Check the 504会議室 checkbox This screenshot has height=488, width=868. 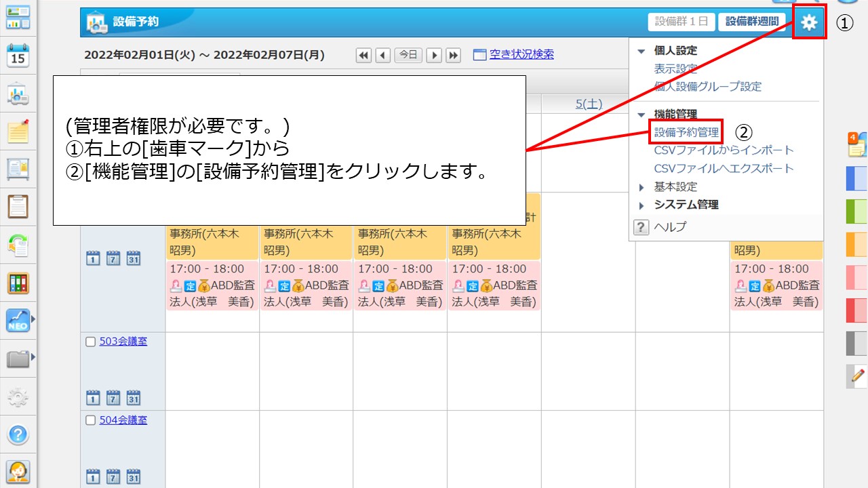(90, 421)
